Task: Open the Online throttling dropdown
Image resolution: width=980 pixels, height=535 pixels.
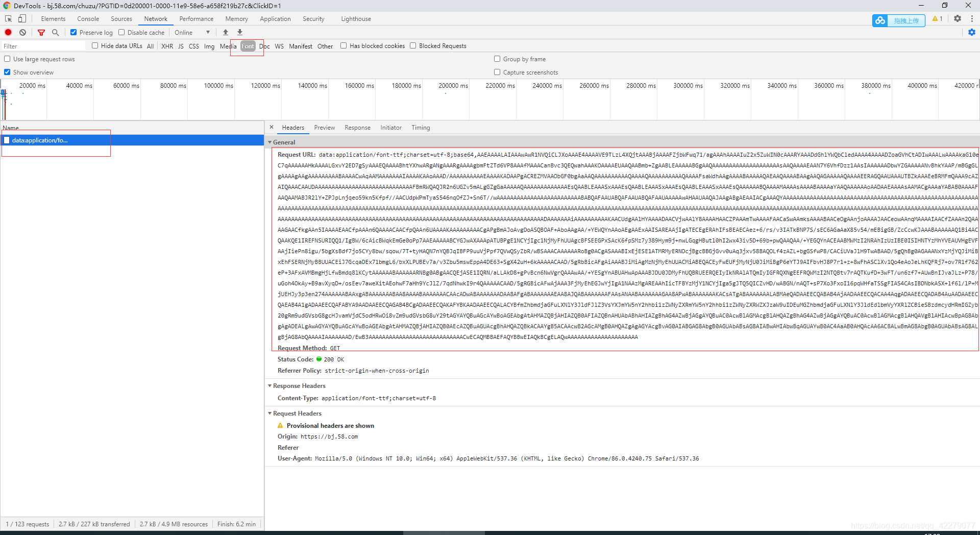Action: 192,32
